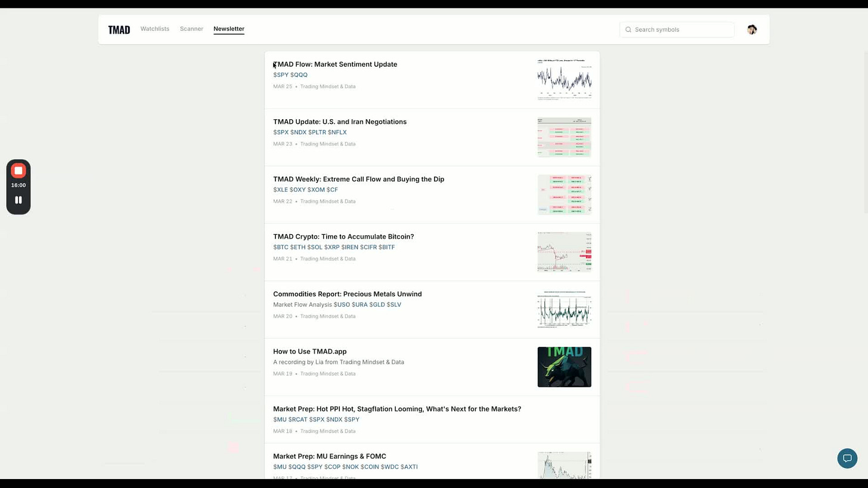Click the $BTC $ETH $SOL ticker line
868x488 pixels.
(x=334, y=247)
